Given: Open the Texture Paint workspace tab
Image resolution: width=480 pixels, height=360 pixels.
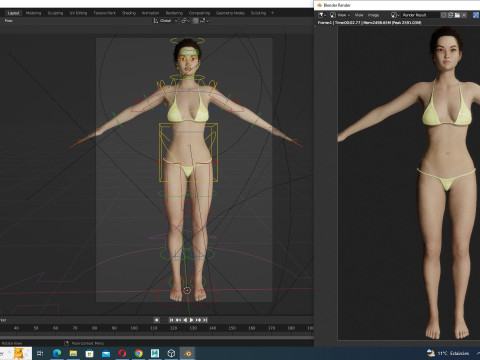Looking at the screenshot, I should click(x=104, y=13).
